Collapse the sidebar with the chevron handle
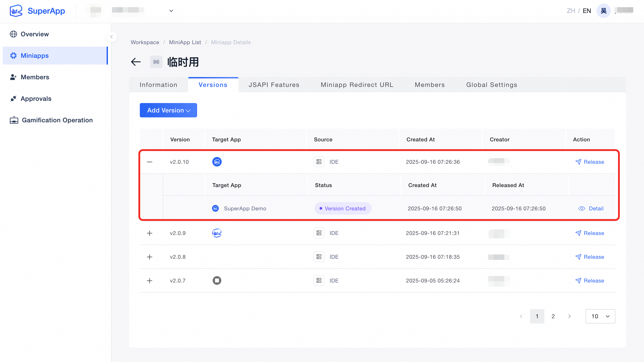Image resolution: width=644 pixels, height=362 pixels. 112,37
